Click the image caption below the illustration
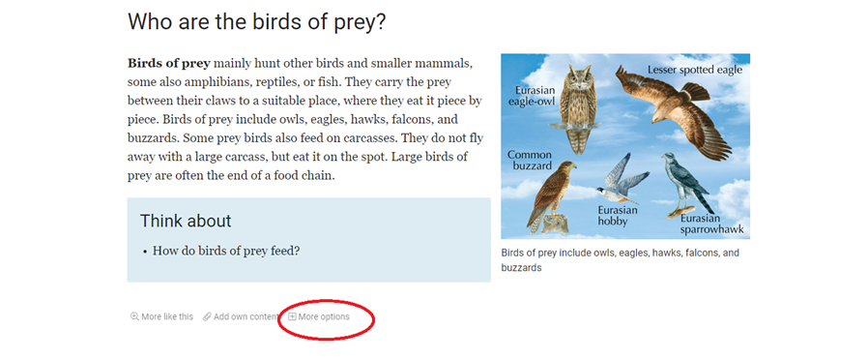 pyautogui.click(x=620, y=260)
